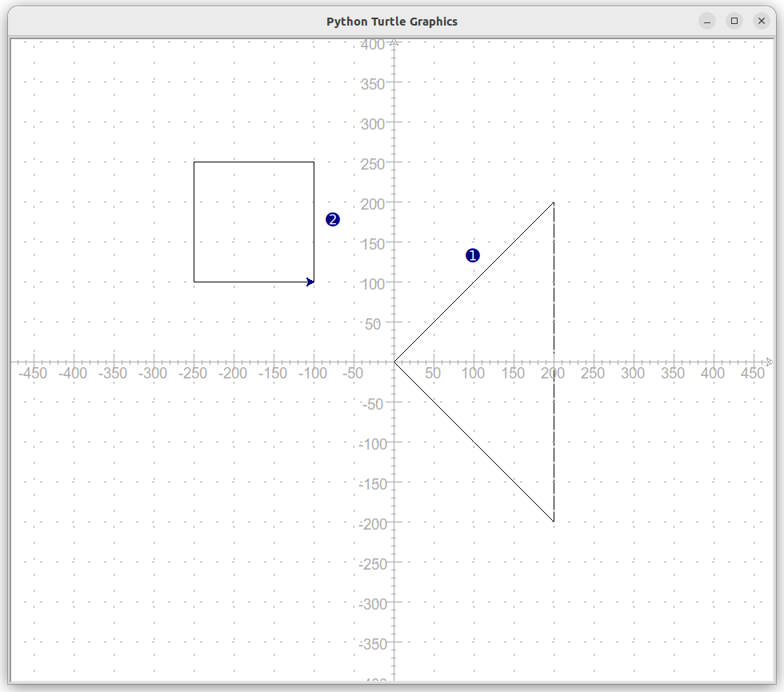Close the Python Turtle Graphics window
Image resolution: width=784 pixels, height=692 pixels.
761,21
